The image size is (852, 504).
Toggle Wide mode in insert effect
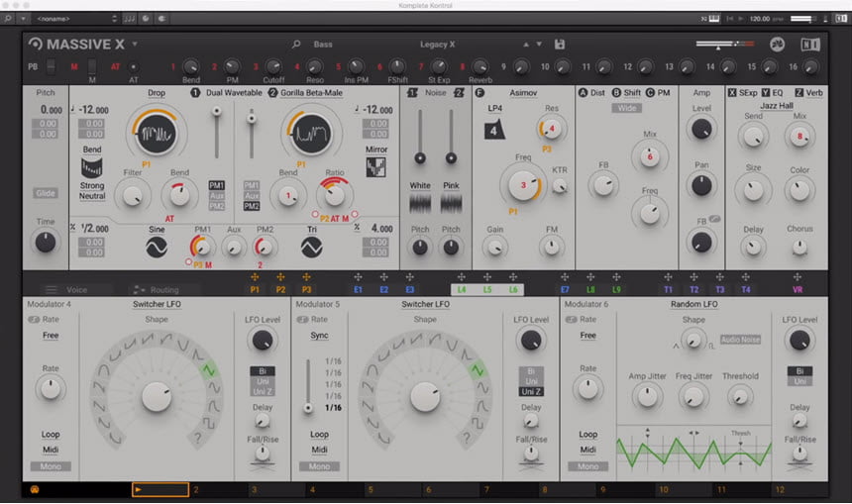tap(626, 108)
